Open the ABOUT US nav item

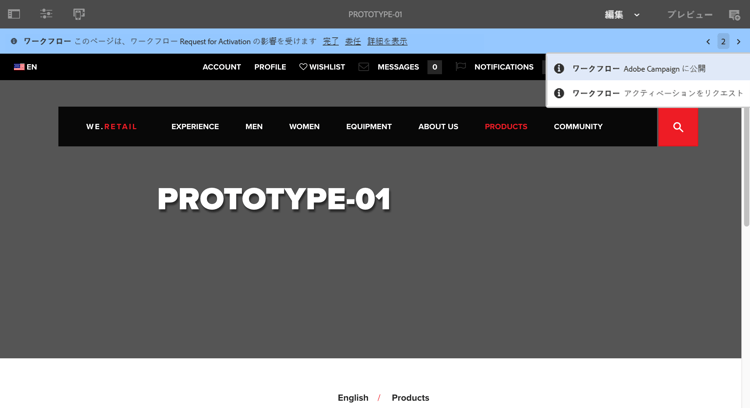[438, 127]
